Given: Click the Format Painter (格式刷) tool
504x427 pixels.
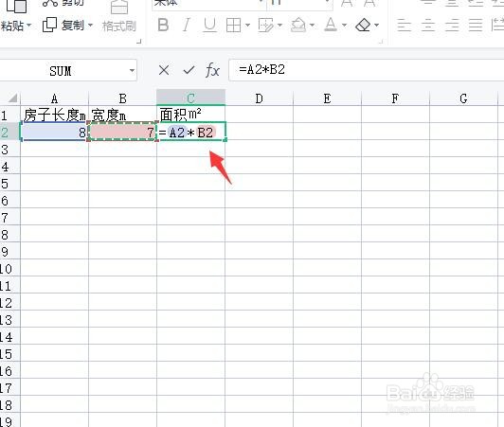Looking at the screenshot, I should coord(119,16).
